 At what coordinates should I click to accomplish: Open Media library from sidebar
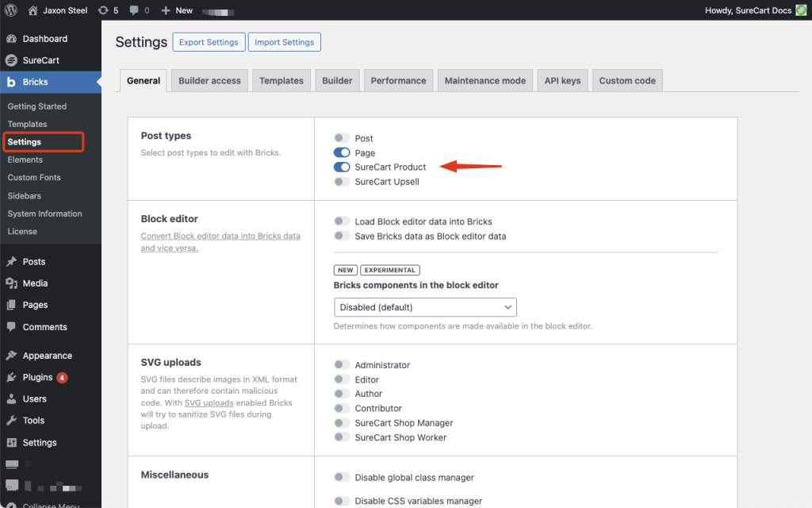tap(35, 283)
